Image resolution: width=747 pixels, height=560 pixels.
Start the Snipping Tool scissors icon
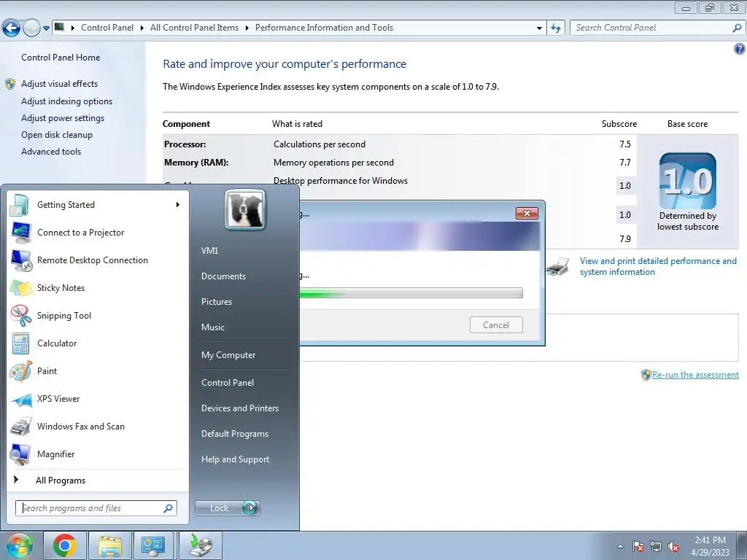coord(21,315)
